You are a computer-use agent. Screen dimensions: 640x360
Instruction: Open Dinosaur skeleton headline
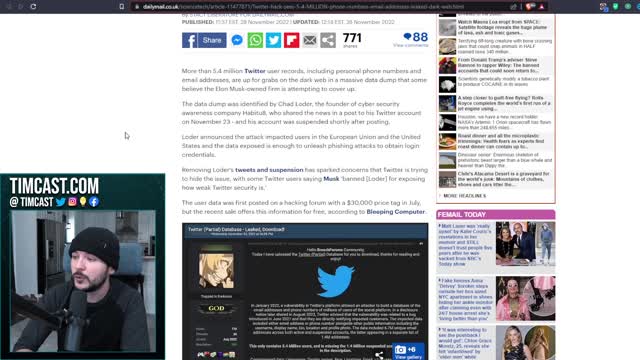504,160
